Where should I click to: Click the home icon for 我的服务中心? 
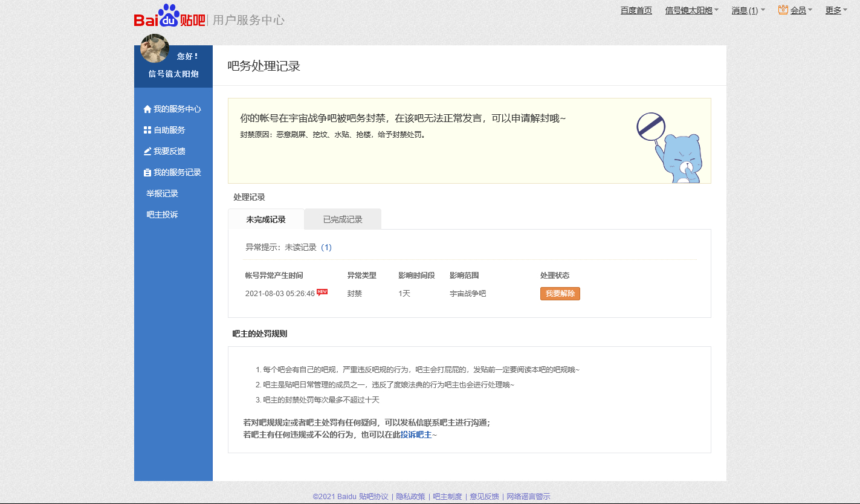click(147, 109)
